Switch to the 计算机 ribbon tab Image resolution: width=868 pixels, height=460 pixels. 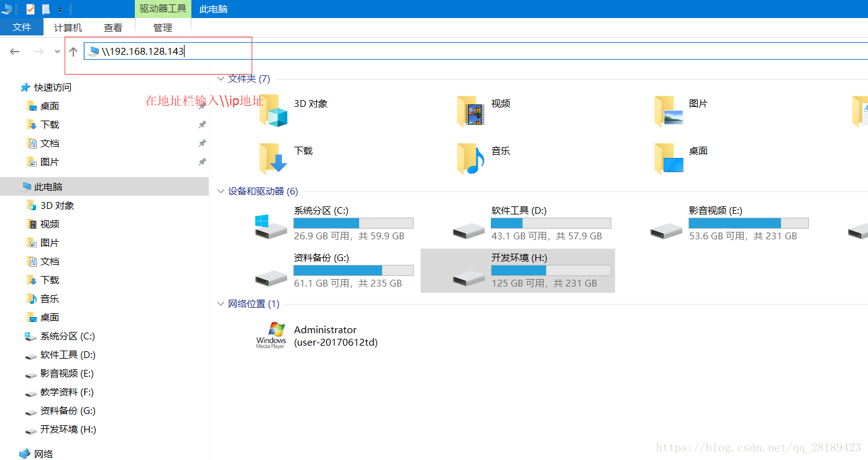click(68, 27)
